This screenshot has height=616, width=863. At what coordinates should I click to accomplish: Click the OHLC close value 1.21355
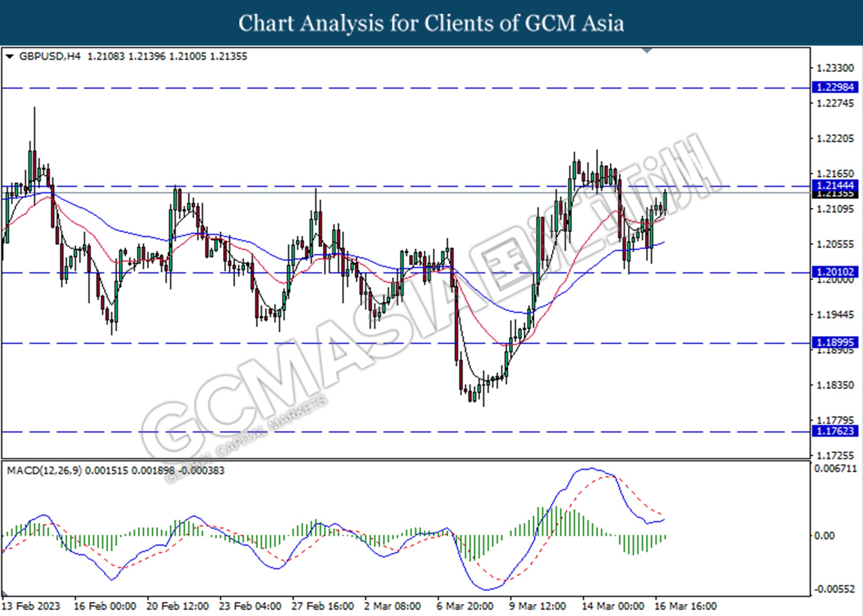228,57
